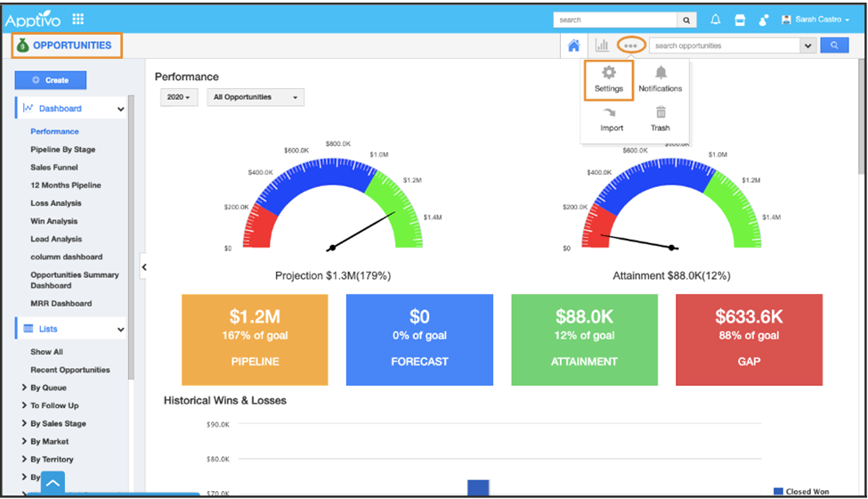The width and height of the screenshot is (868, 499).
Task: Open the reports bar chart icon
Action: [602, 45]
